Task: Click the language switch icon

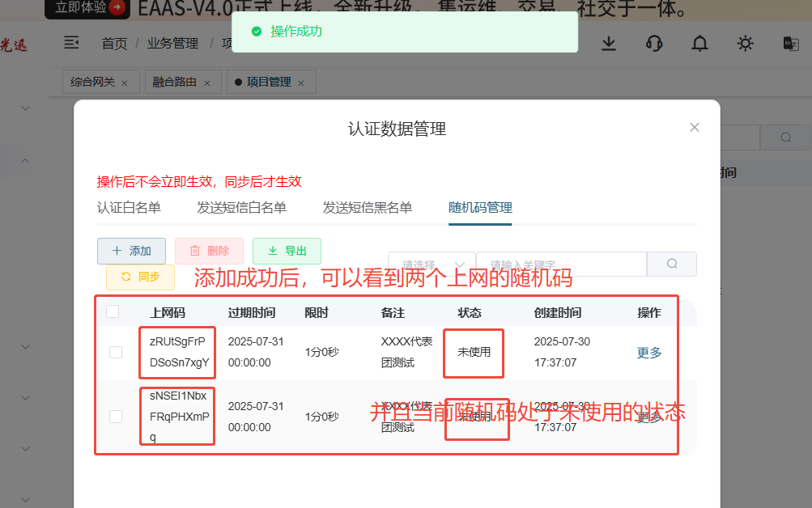Action: click(x=790, y=43)
